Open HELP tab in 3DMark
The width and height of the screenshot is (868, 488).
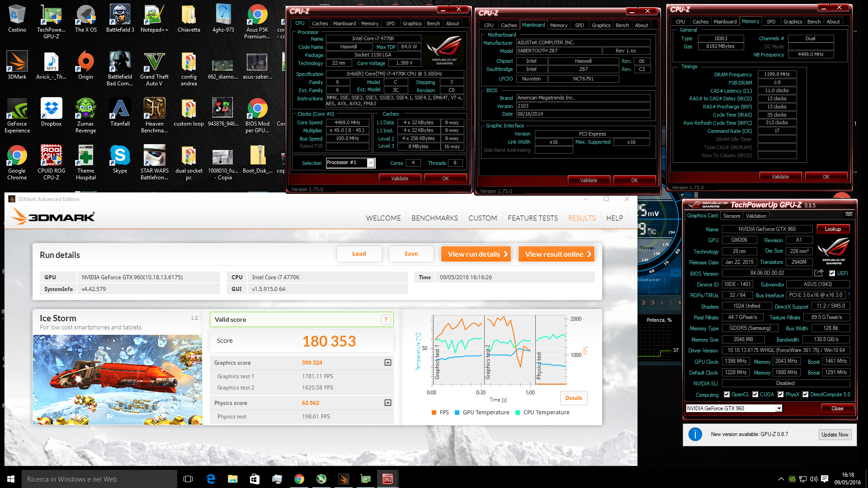(614, 218)
